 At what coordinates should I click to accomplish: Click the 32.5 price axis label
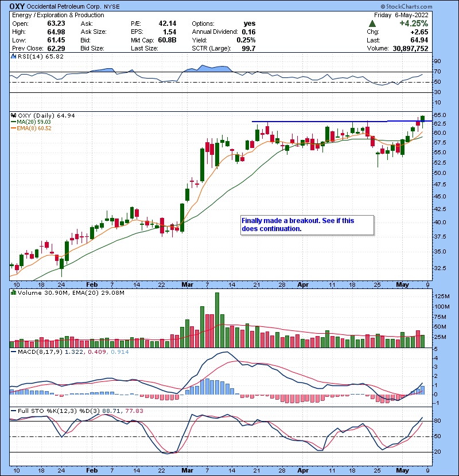(440, 268)
